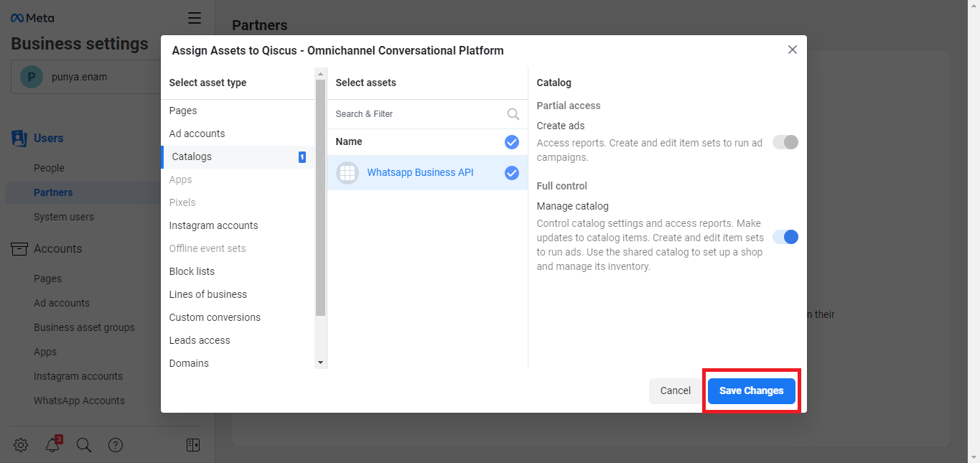Click the disabled Pixels asset type
This screenshot has height=463, width=980.
[x=182, y=202]
